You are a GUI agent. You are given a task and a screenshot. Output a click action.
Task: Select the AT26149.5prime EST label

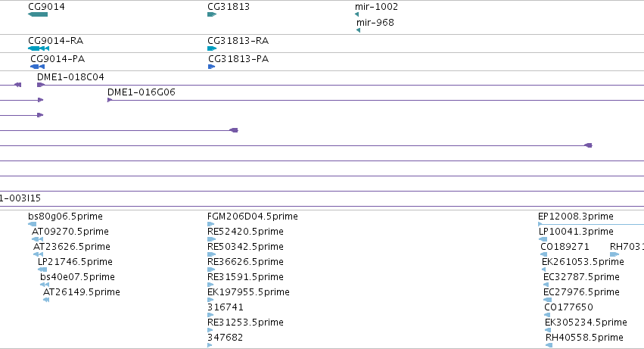coord(81,292)
